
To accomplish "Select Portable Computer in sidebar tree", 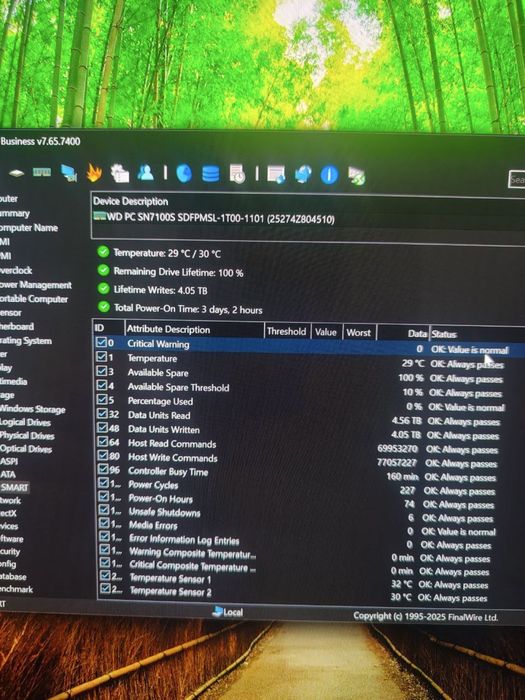I will click(34, 299).
